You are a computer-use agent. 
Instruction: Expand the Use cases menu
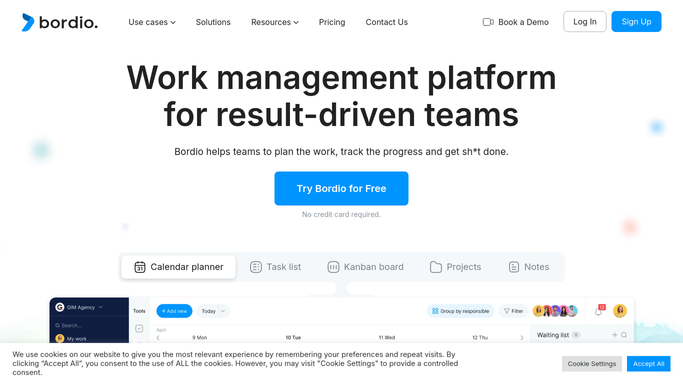tap(152, 22)
